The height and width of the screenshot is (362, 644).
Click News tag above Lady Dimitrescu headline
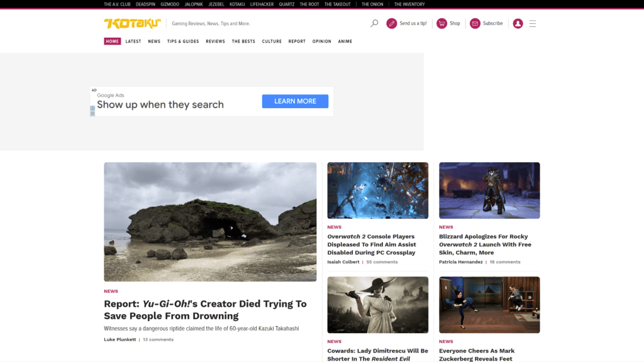click(335, 341)
